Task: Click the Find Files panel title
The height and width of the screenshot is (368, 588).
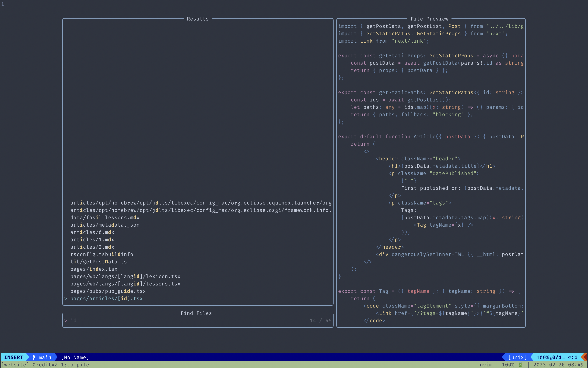Action: [x=196, y=313]
